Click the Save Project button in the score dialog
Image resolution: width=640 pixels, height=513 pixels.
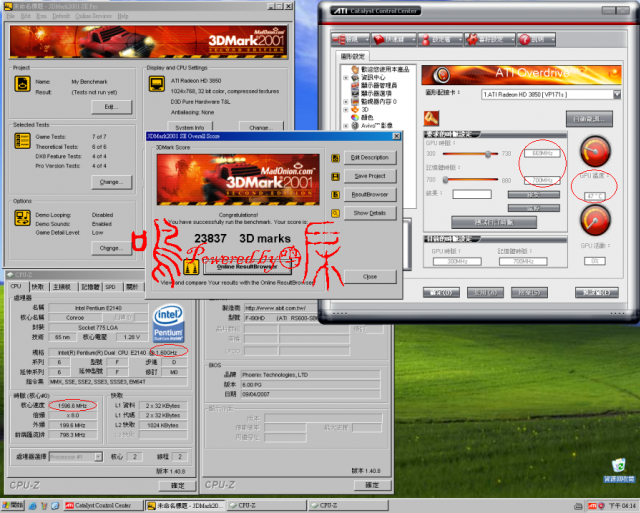[370, 176]
